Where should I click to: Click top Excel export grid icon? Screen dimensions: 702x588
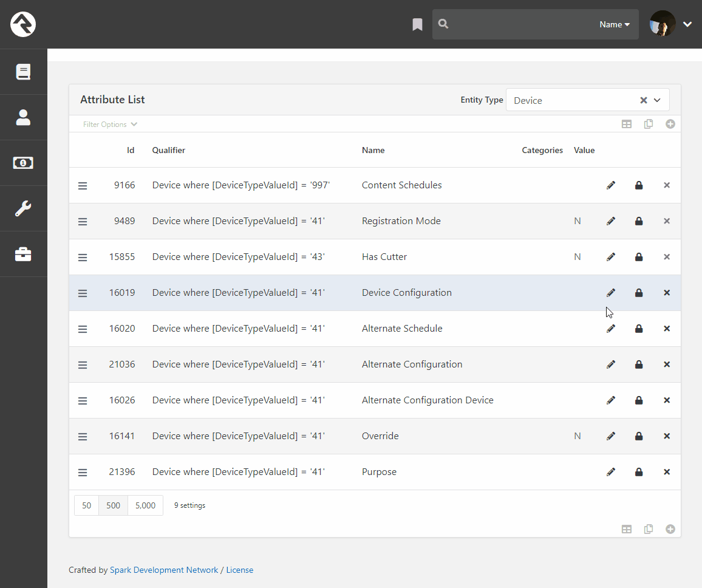[627, 124]
